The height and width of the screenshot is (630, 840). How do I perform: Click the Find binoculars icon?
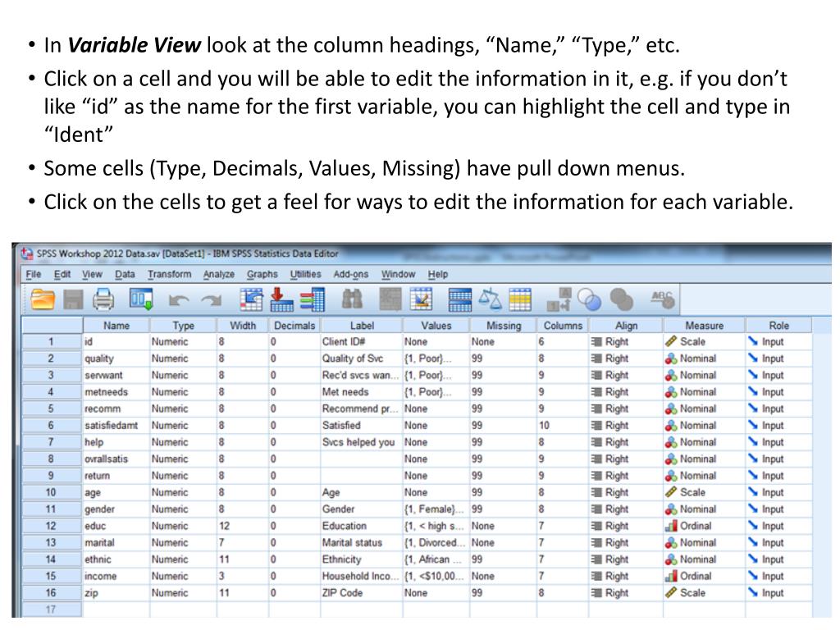(x=352, y=299)
